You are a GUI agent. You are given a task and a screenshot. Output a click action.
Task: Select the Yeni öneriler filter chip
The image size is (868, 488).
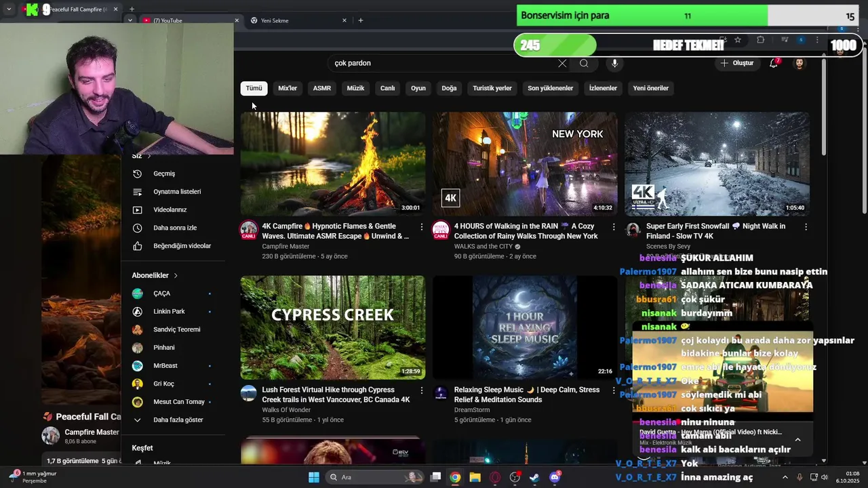coord(651,88)
